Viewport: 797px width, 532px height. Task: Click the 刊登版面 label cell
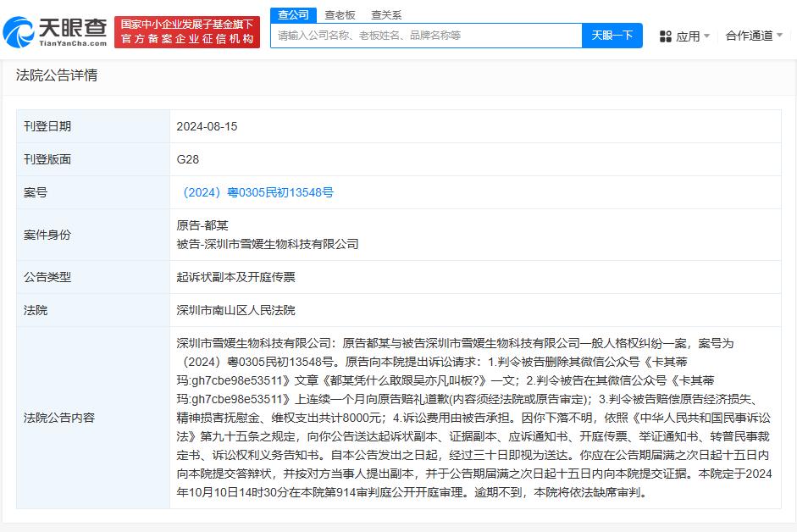[93, 159]
